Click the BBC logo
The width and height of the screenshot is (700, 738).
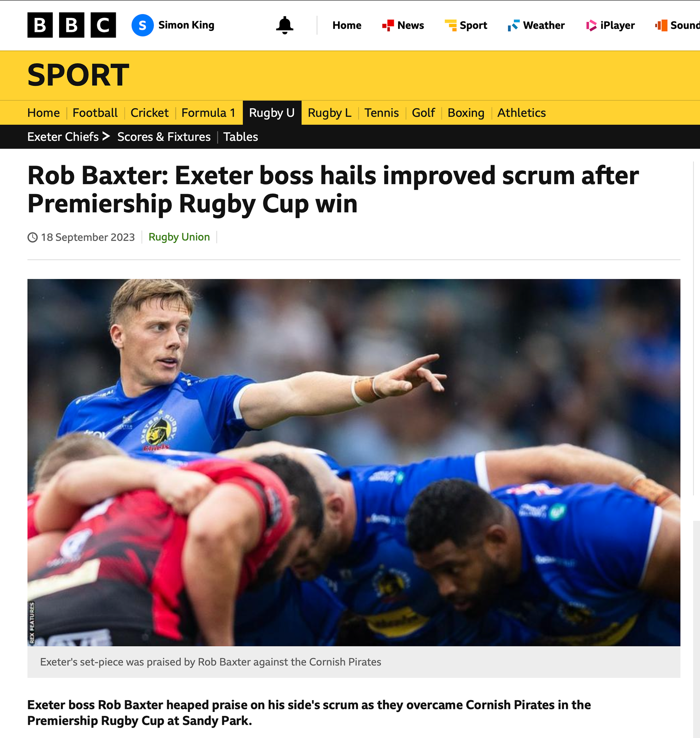point(71,25)
